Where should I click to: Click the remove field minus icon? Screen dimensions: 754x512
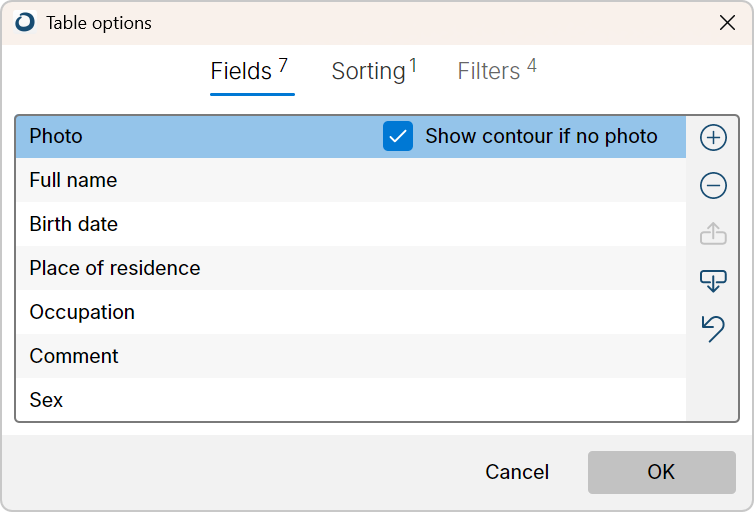coord(713,186)
